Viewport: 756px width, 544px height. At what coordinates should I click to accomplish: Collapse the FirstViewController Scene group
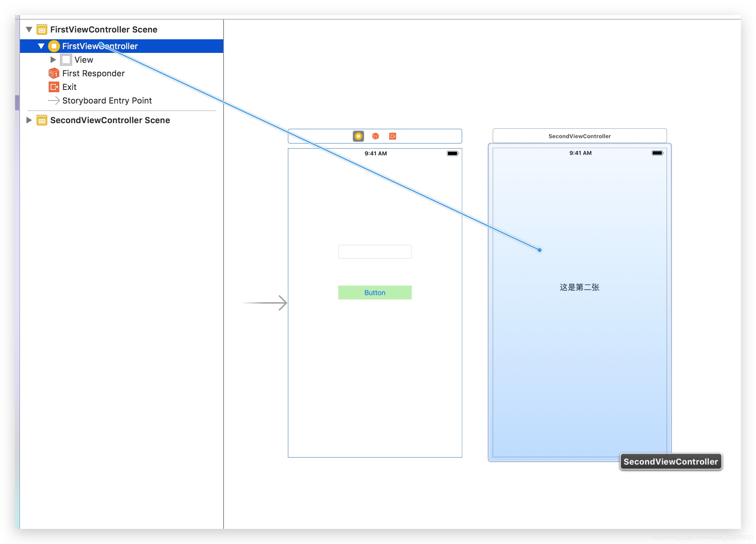29,29
